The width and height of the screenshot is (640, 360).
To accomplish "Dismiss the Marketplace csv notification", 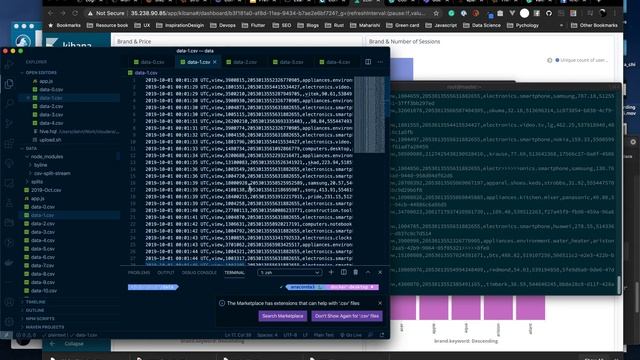I will [x=380, y=303].
